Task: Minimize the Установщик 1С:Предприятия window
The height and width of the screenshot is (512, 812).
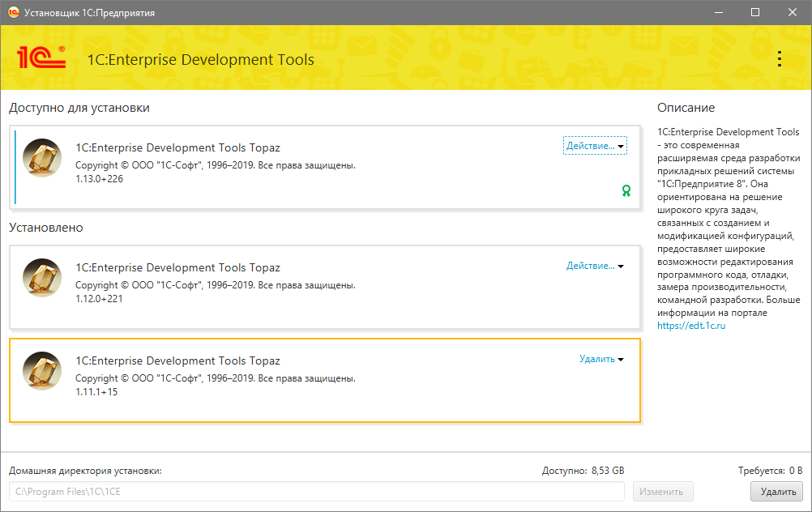Action: click(718, 12)
